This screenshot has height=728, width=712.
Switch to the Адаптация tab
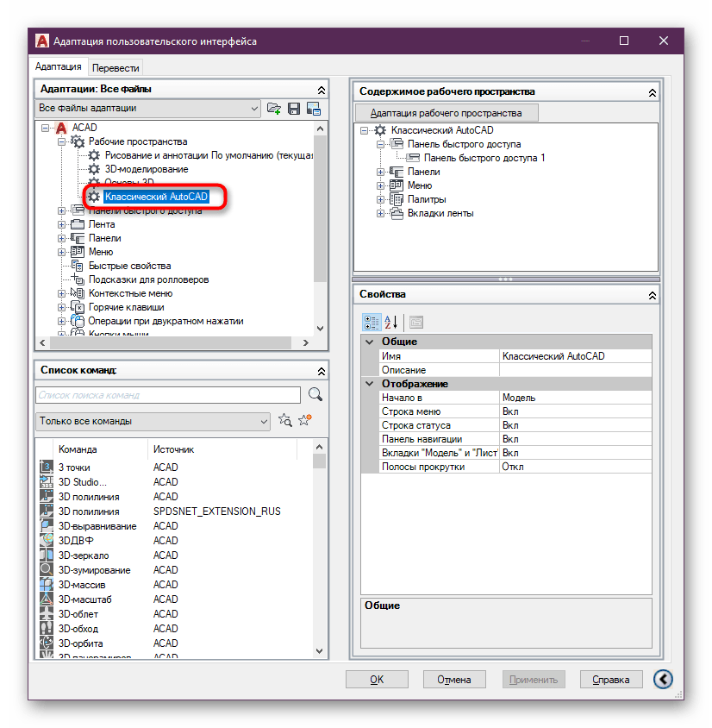click(59, 67)
